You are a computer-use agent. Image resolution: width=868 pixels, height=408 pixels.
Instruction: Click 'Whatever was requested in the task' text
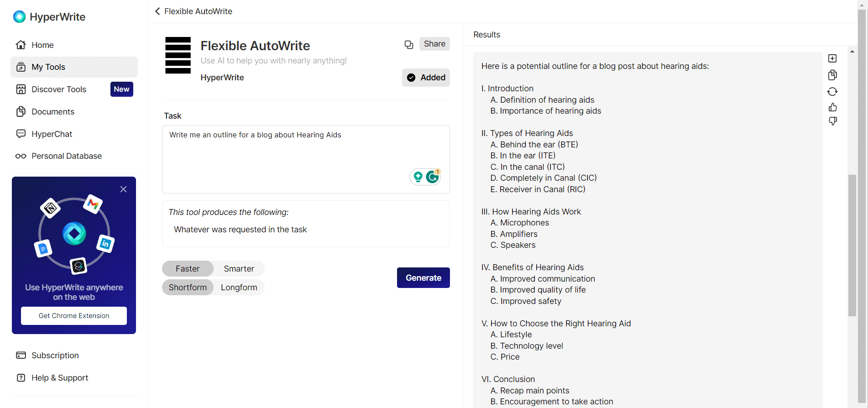[241, 230]
